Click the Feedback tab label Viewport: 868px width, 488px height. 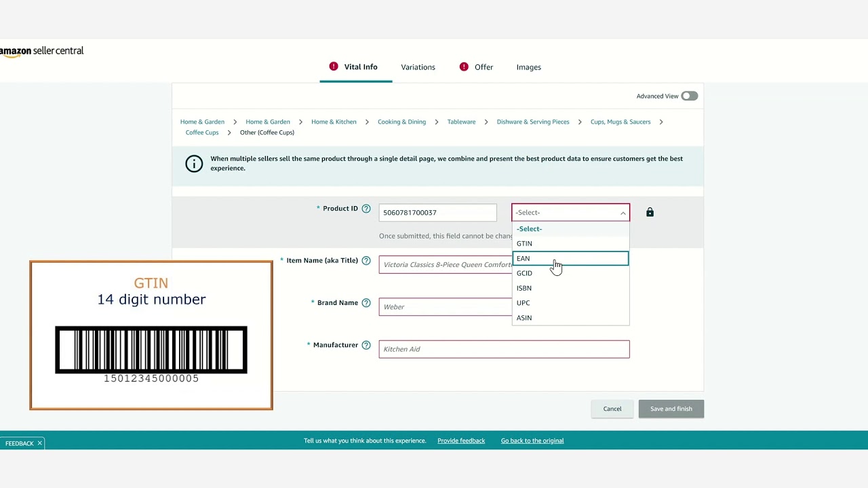tap(19, 443)
